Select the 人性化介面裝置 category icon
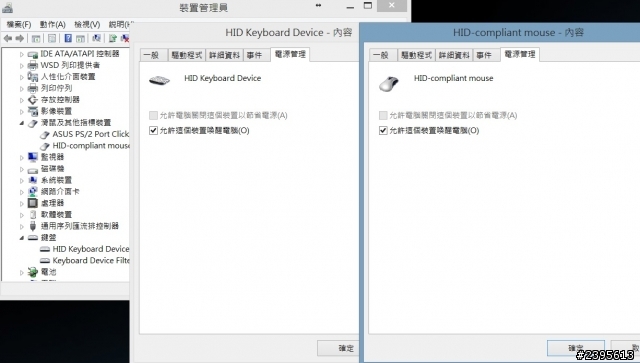Image resolution: width=640 pixels, height=363 pixels. pos(33,77)
